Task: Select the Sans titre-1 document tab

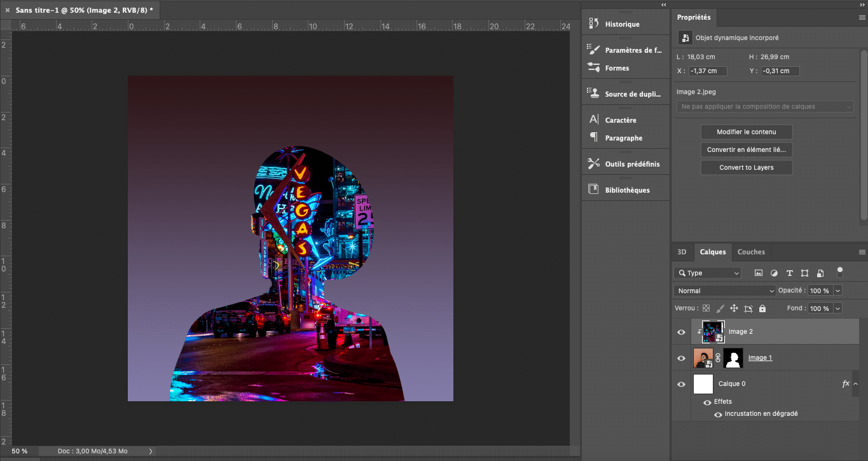Action: coord(84,10)
